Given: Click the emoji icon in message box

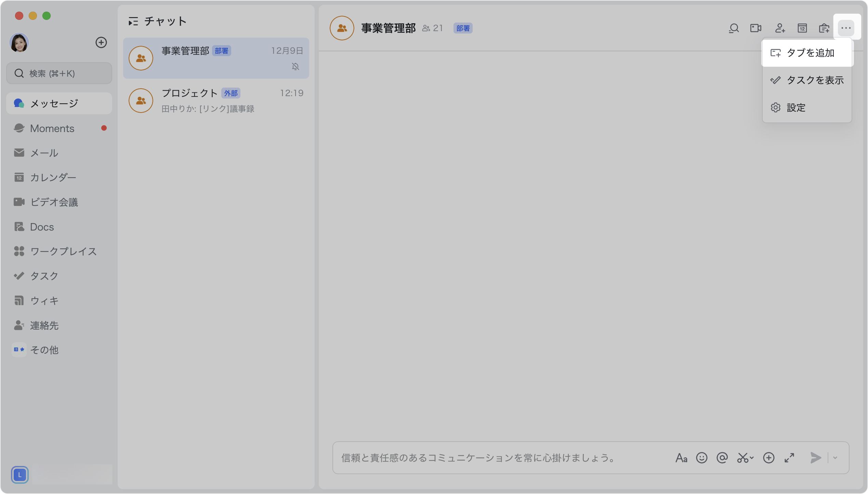Looking at the screenshot, I should click(x=701, y=458).
